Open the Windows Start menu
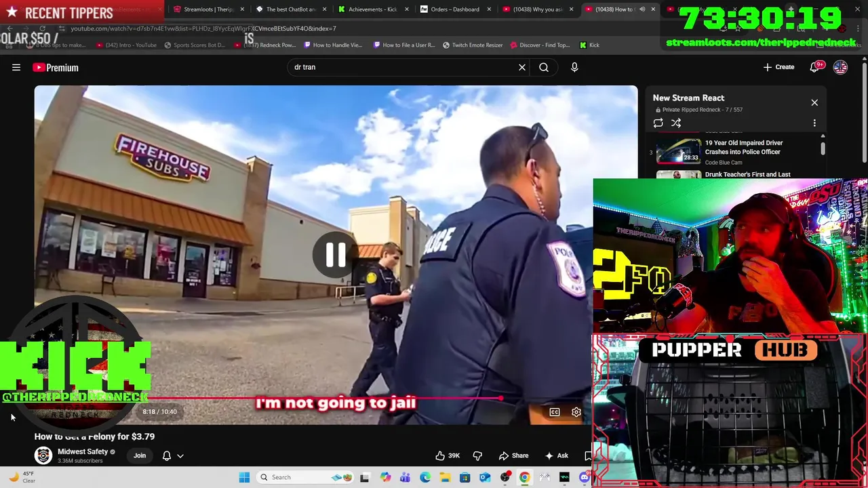The width and height of the screenshot is (868, 488). pos(244,477)
